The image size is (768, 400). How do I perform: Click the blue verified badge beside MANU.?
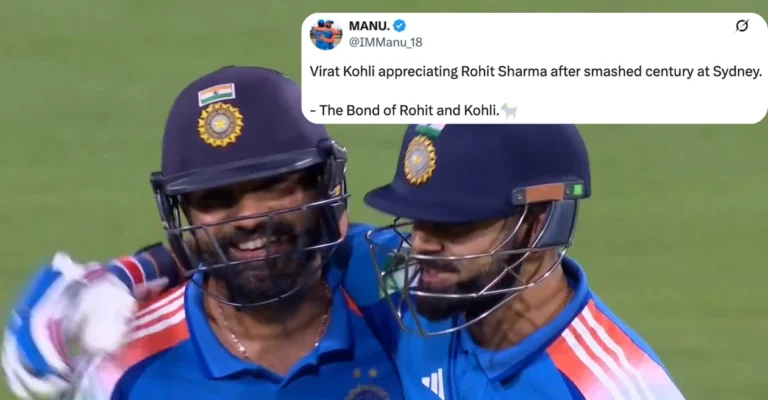click(399, 25)
